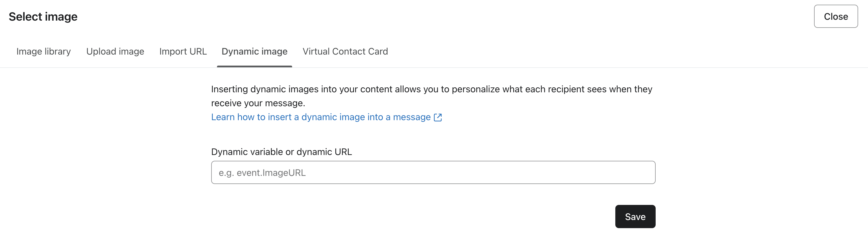Screen dimensions: 868x238
Task: Click the word 'Learn' in the help link
Action: point(223,117)
